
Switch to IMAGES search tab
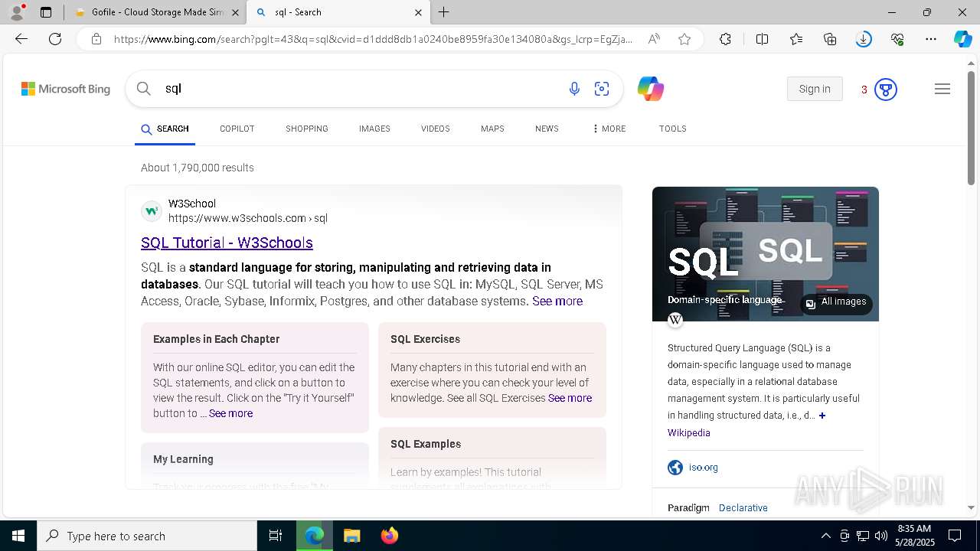click(374, 129)
